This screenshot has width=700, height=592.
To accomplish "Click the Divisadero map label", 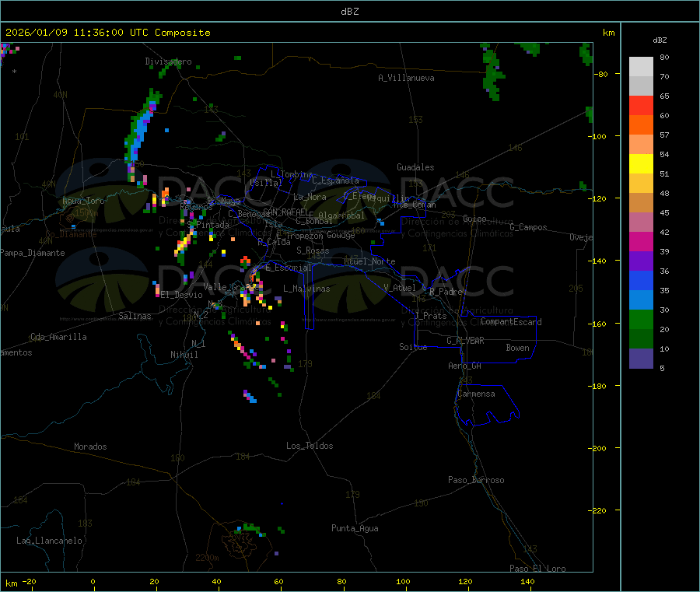I will [168, 61].
